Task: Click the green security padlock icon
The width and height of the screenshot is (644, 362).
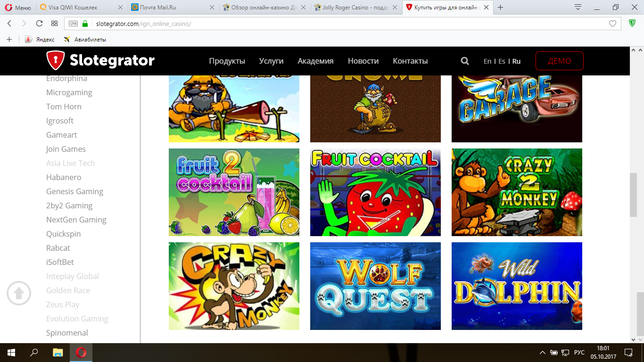Action: pos(85,24)
